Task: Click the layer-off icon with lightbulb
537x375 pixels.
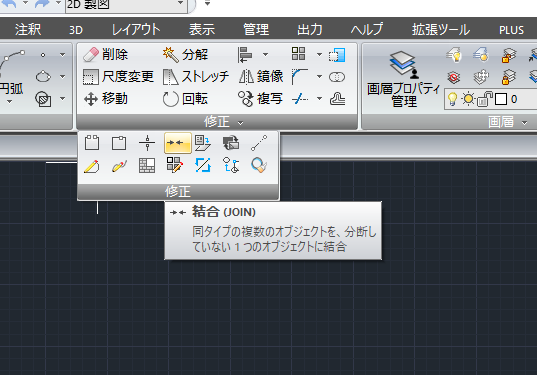Action: point(454,55)
